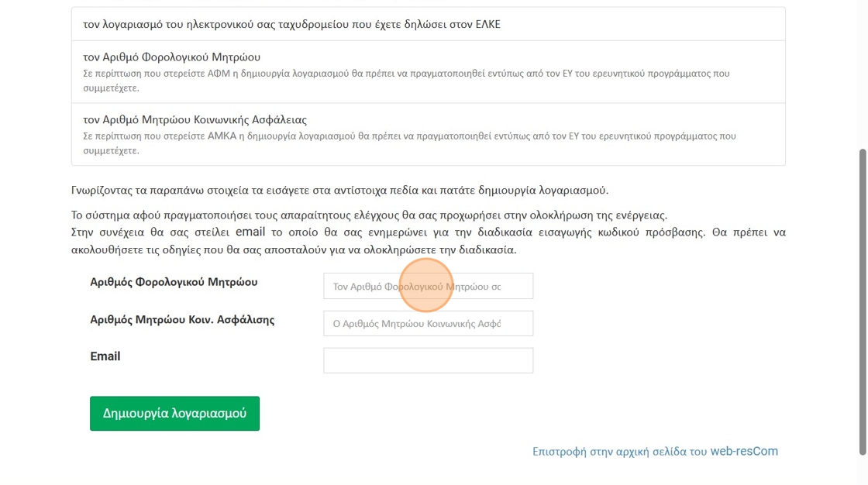Submit with the green Δημιουργία λογαριασμού button
This screenshot has width=868, height=485.
(174, 413)
